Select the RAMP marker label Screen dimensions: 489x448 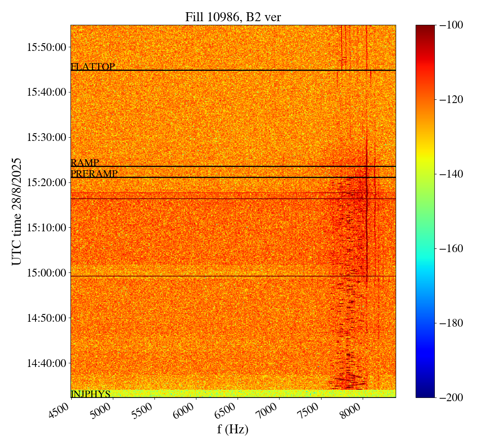pos(85,163)
